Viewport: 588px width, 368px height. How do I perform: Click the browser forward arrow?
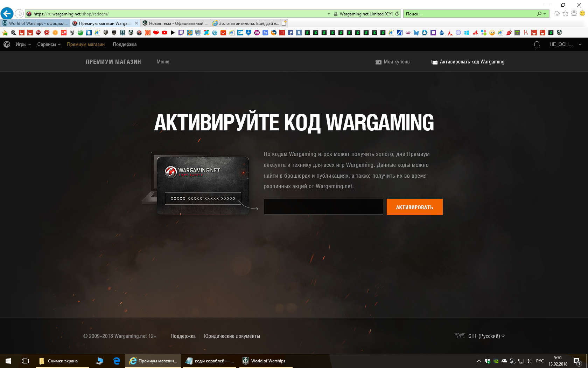click(19, 14)
